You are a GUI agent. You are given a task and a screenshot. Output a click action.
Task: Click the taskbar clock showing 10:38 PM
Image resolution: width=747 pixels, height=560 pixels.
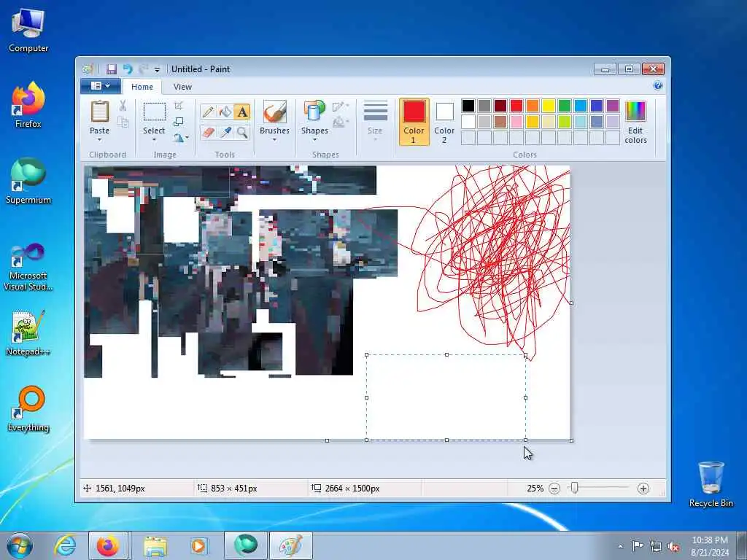(x=710, y=546)
